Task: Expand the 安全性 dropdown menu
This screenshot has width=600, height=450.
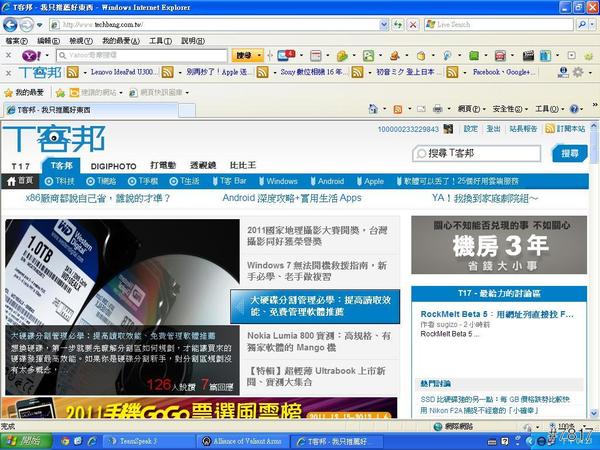Action: coord(508,108)
